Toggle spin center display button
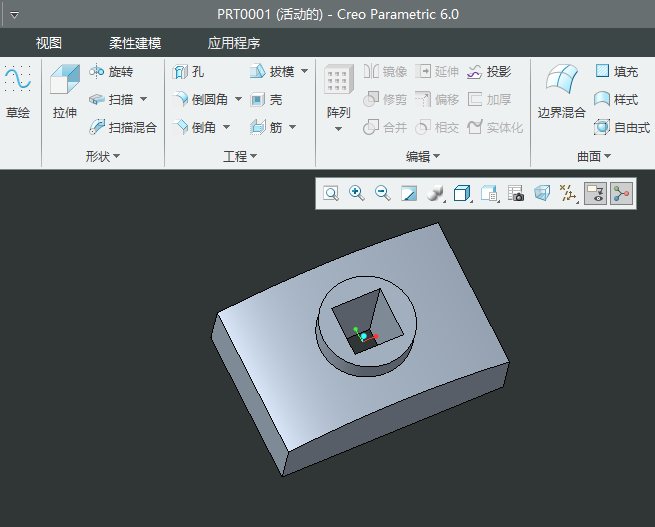Image resolution: width=655 pixels, height=527 pixels. (621, 194)
